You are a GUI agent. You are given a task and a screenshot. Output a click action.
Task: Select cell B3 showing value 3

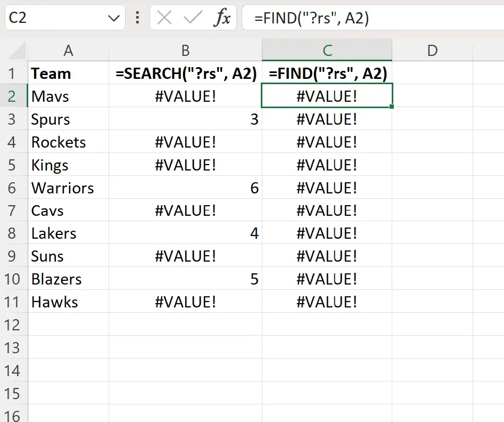click(185, 119)
